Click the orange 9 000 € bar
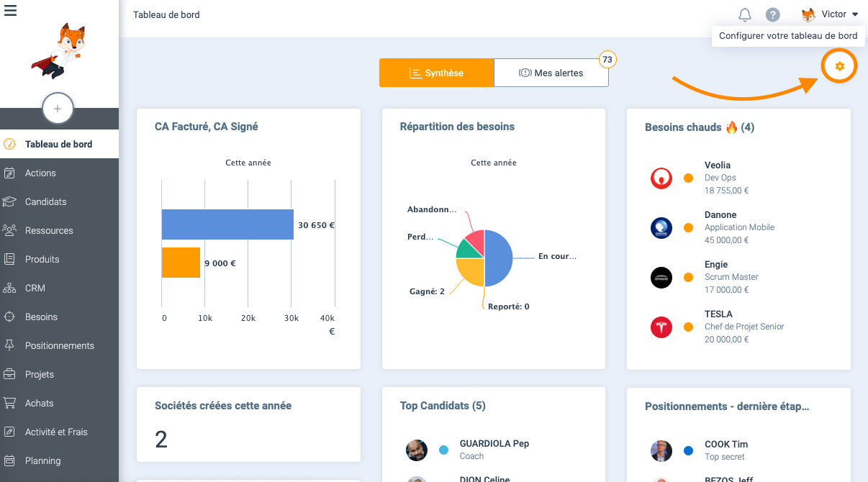868x482 pixels. click(x=181, y=263)
